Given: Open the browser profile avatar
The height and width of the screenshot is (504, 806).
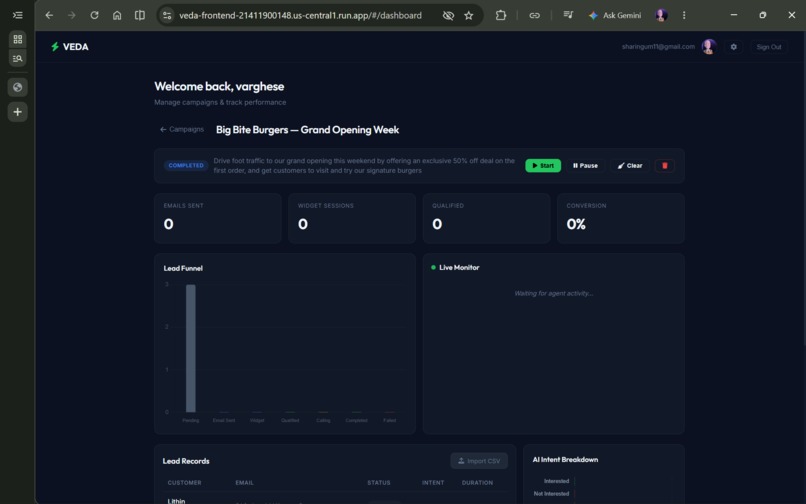Looking at the screenshot, I should [x=662, y=15].
